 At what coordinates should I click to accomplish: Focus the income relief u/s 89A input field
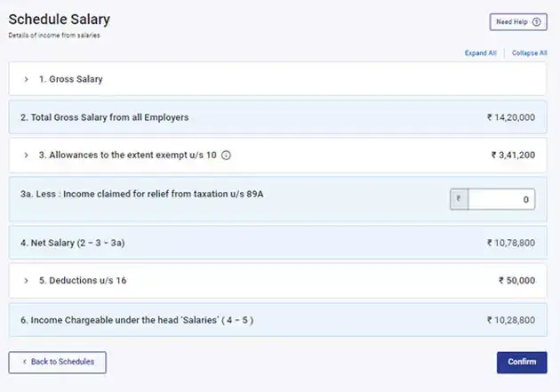pyautogui.click(x=500, y=200)
